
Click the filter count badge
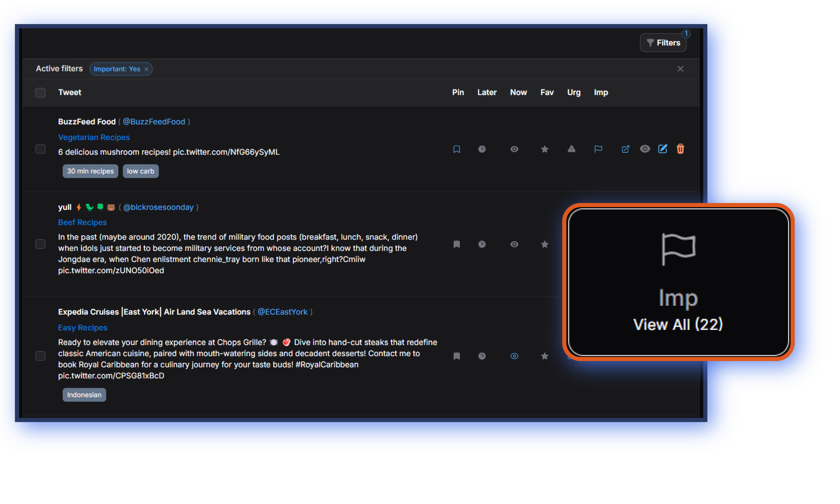click(686, 34)
